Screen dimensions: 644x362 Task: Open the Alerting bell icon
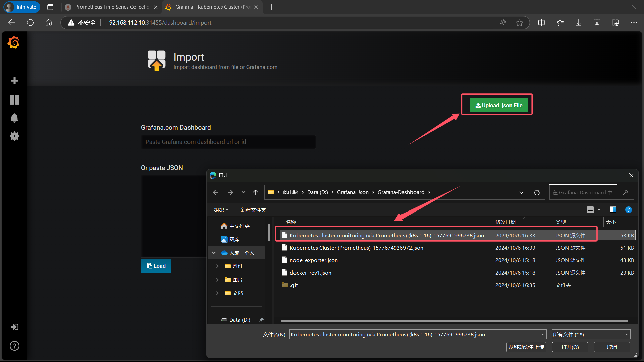(x=14, y=118)
